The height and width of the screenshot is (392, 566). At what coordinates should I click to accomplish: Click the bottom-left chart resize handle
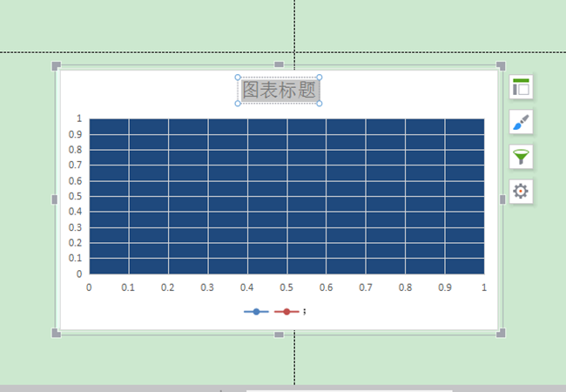[57, 333]
